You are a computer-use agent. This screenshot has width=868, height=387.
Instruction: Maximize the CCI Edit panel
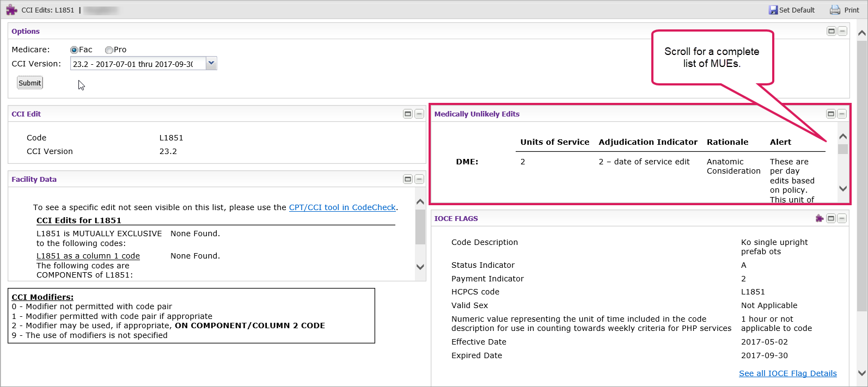[408, 114]
